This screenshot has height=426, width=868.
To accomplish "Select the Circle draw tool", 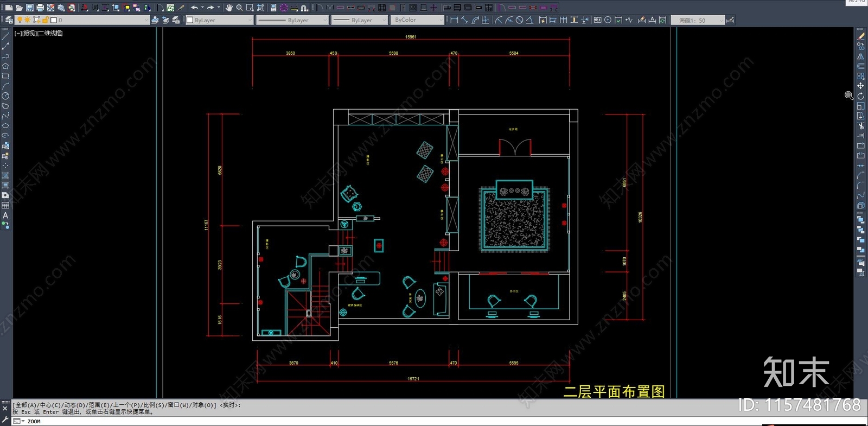I will (5, 96).
